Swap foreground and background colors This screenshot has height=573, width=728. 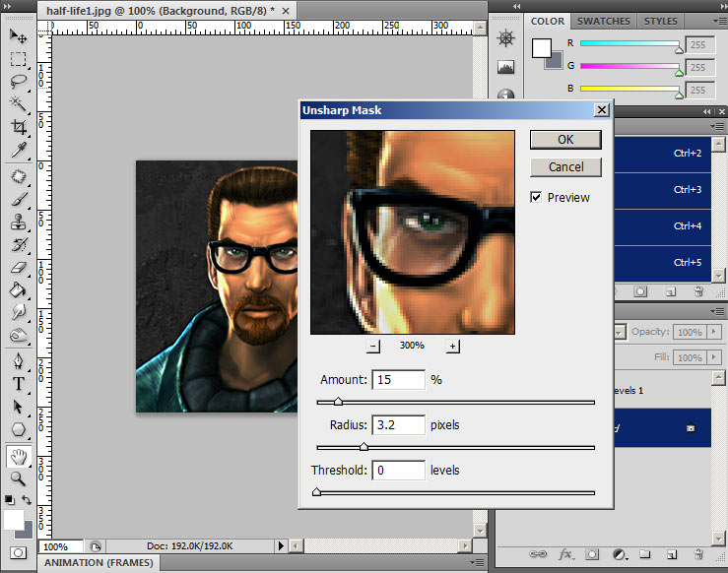(x=27, y=500)
